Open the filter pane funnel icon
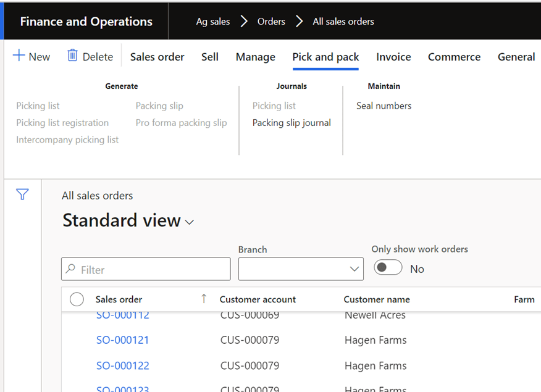The width and height of the screenshot is (541, 392). [x=22, y=194]
